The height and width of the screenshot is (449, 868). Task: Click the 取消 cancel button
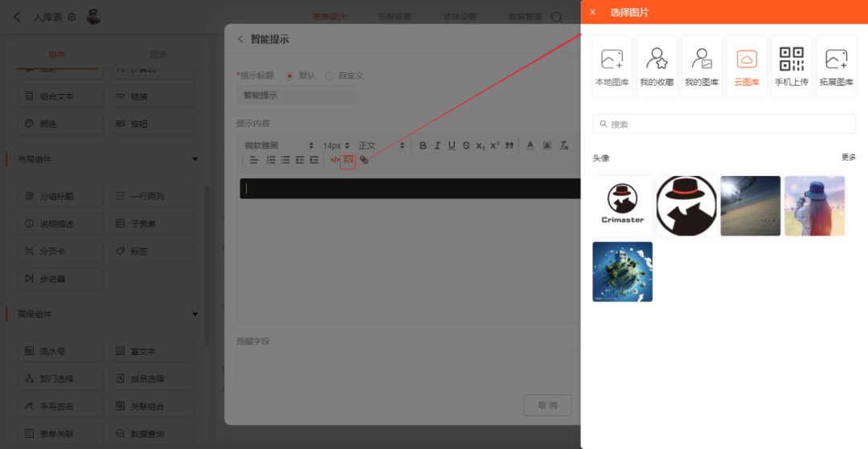547,406
